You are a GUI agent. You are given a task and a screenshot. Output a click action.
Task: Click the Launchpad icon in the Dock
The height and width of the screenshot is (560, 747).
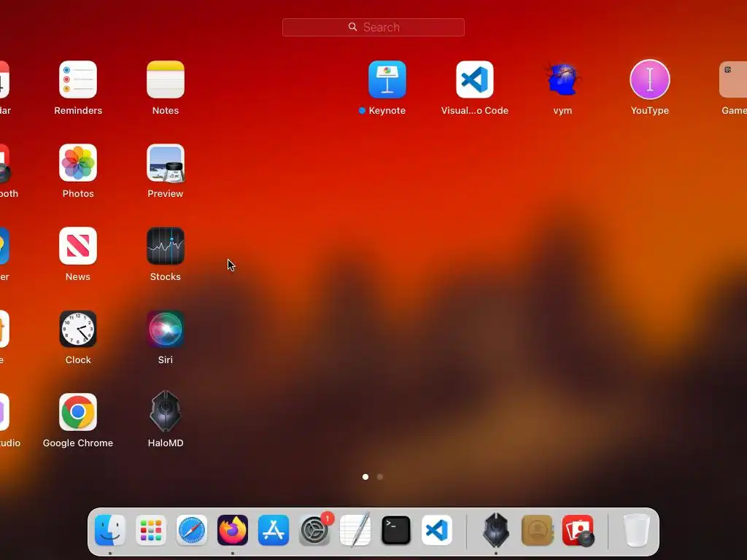click(151, 530)
